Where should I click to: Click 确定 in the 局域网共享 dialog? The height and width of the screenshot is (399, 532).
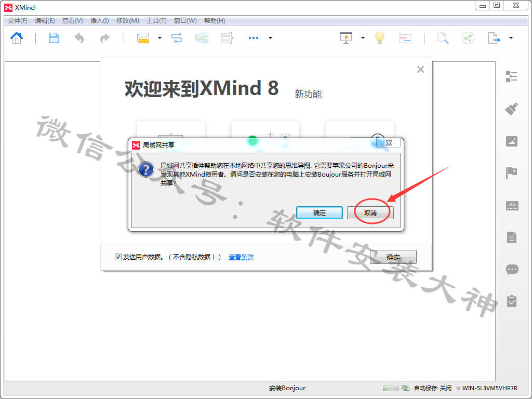tap(320, 212)
